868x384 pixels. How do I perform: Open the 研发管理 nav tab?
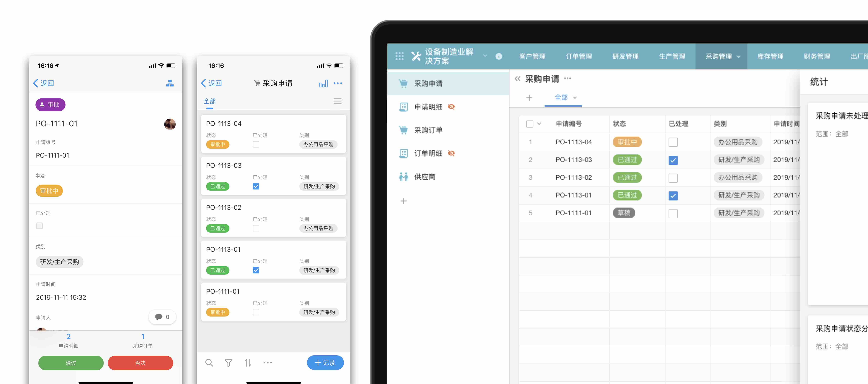pyautogui.click(x=625, y=56)
